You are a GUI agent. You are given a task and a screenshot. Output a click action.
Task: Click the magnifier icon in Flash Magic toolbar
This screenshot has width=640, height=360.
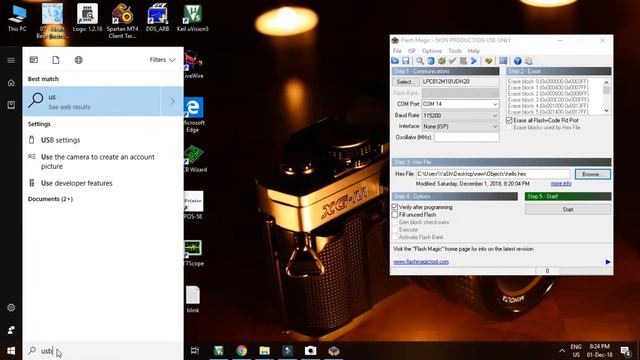pyautogui.click(x=420, y=61)
